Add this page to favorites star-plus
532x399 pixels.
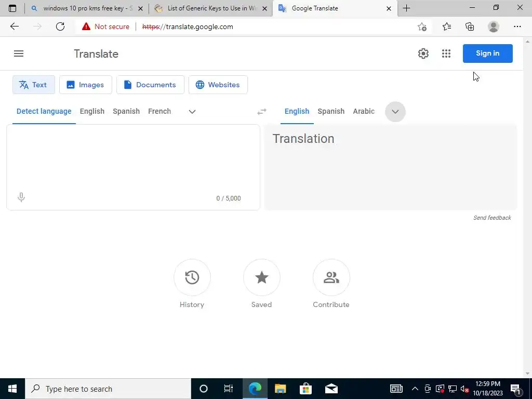(x=422, y=26)
